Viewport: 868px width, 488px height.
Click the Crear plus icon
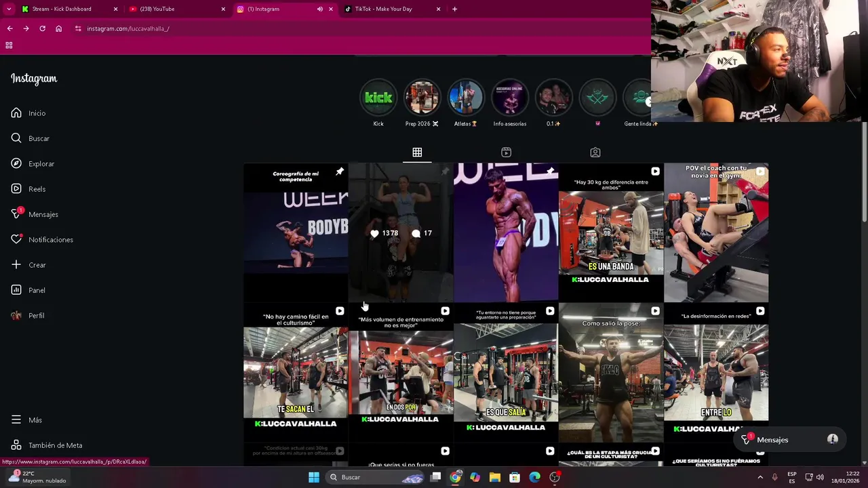[16, 265]
